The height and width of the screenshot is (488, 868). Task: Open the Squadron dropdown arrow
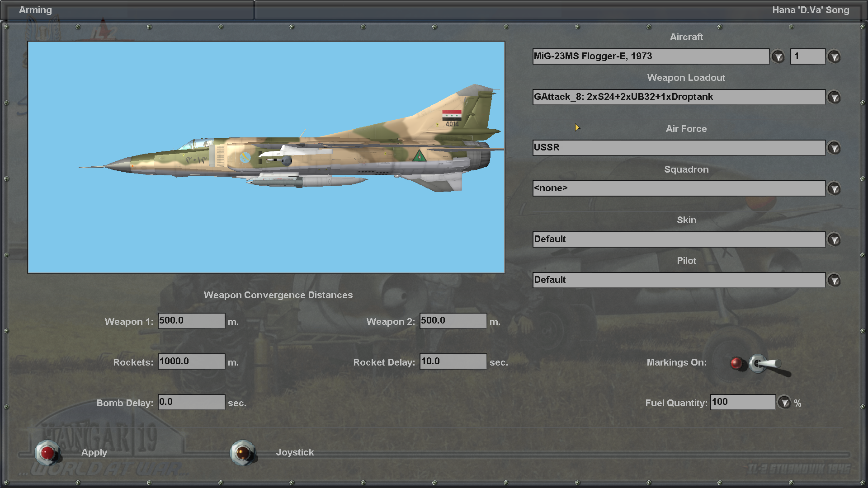[834, 188]
